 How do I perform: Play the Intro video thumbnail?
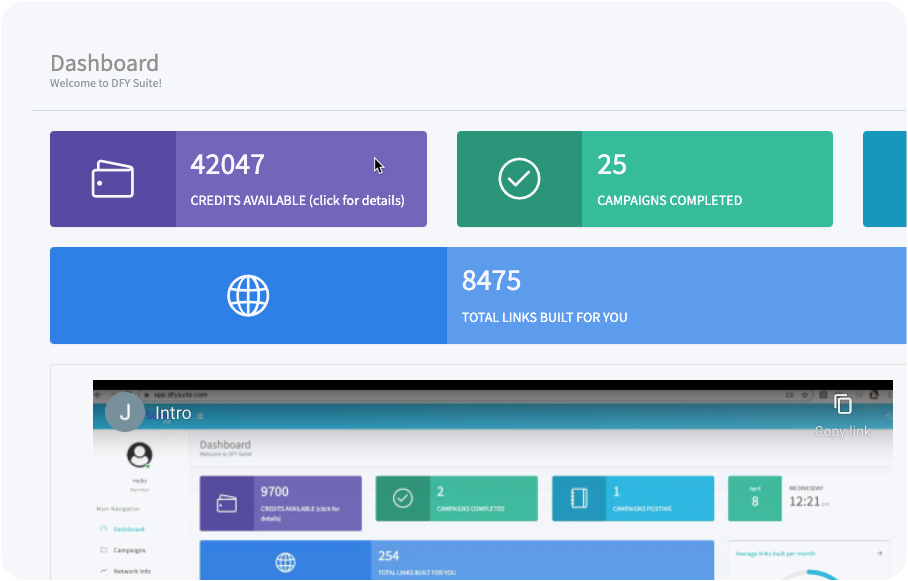(x=493, y=480)
